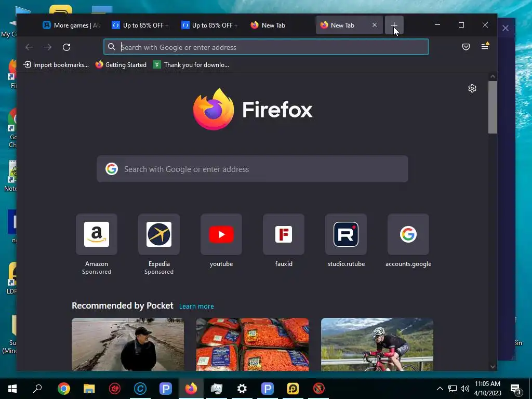Open network status tray icon
This screenshot has height=399, width=532.
click(453, 389)
